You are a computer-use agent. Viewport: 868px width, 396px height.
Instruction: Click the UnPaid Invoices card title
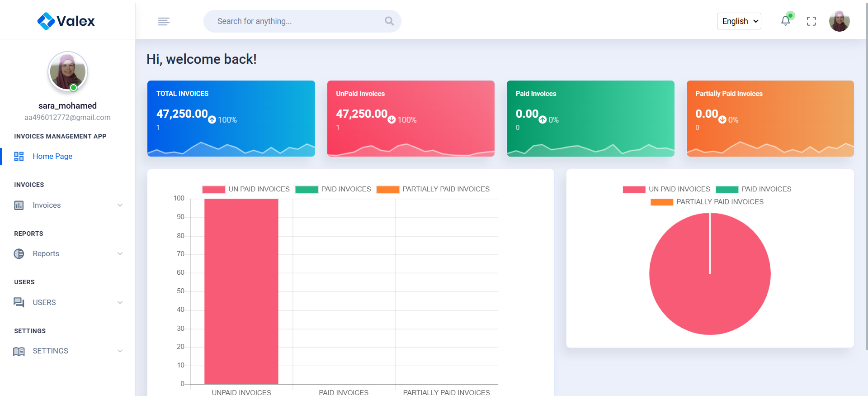click(x=360, y=94)
